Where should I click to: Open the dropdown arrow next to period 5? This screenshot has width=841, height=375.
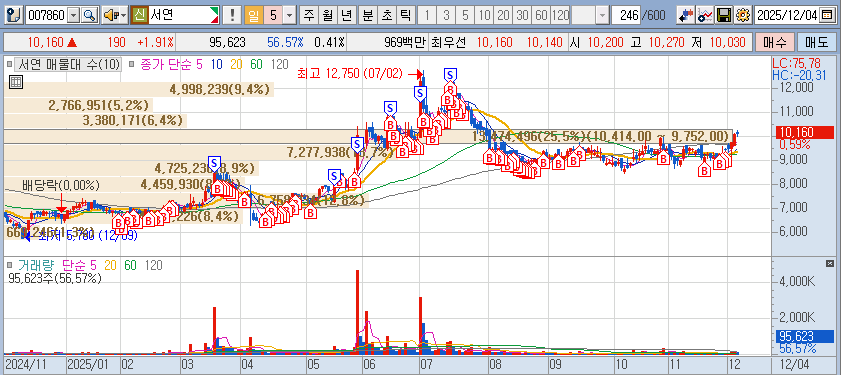pos(290,15)
